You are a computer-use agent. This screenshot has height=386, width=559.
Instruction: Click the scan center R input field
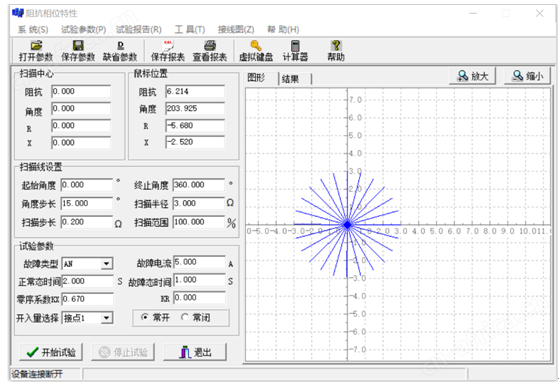coord(81,126)
